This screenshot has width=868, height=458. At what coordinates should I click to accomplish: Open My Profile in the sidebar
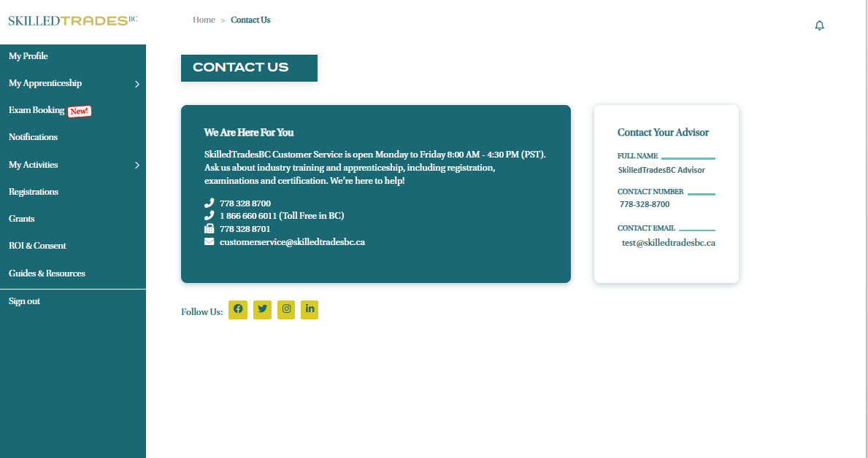click(28, 56)
